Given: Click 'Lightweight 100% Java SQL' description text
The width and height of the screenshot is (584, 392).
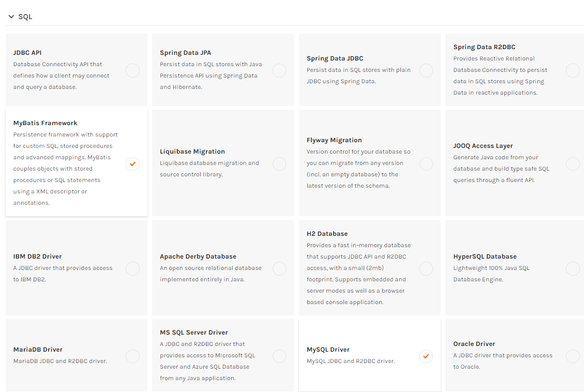Looking at the screenshot, I should (x=491, y=268).
